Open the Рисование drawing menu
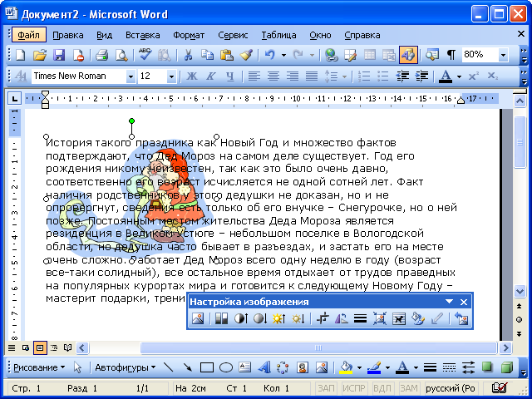This screenshot has width=532, height=399. [39, 367]
